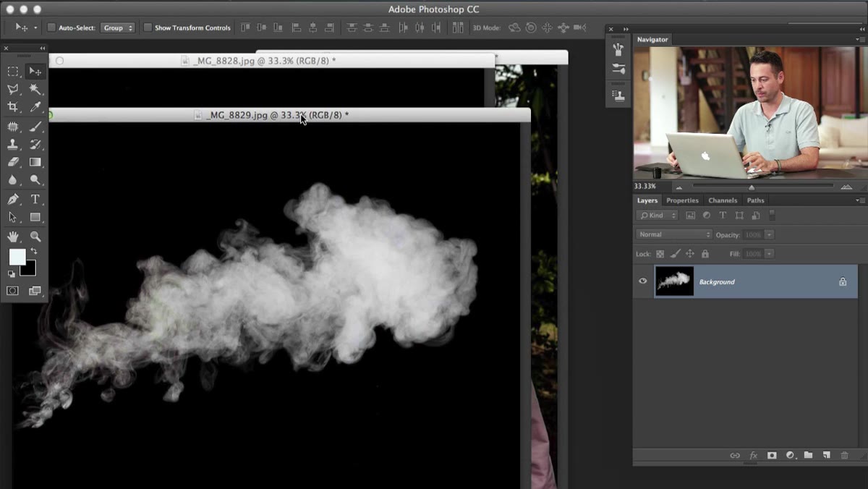Open the Auto-Align Layers button
This screenshot has height=489, width=868.
pyautogui.click(x=458, y=27)
